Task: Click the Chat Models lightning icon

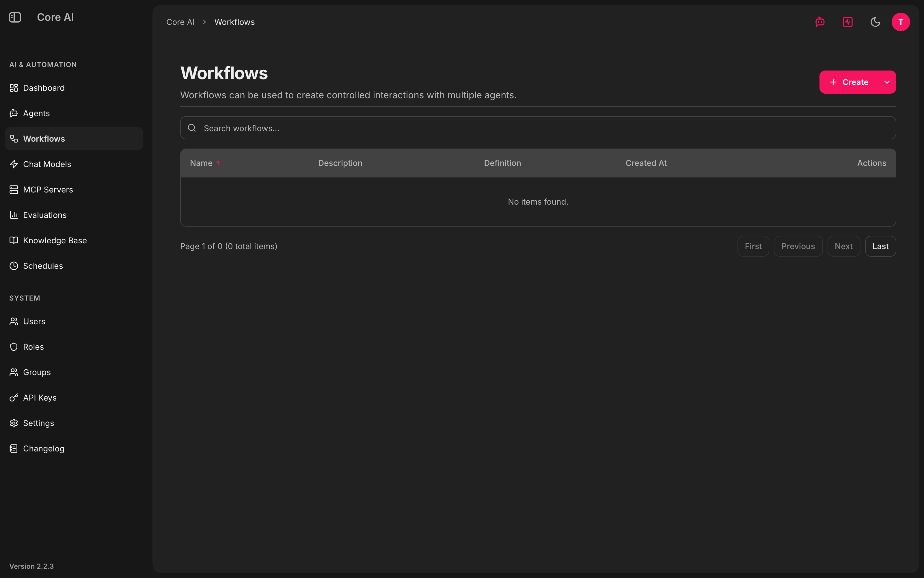Action: tap(14, 164)
